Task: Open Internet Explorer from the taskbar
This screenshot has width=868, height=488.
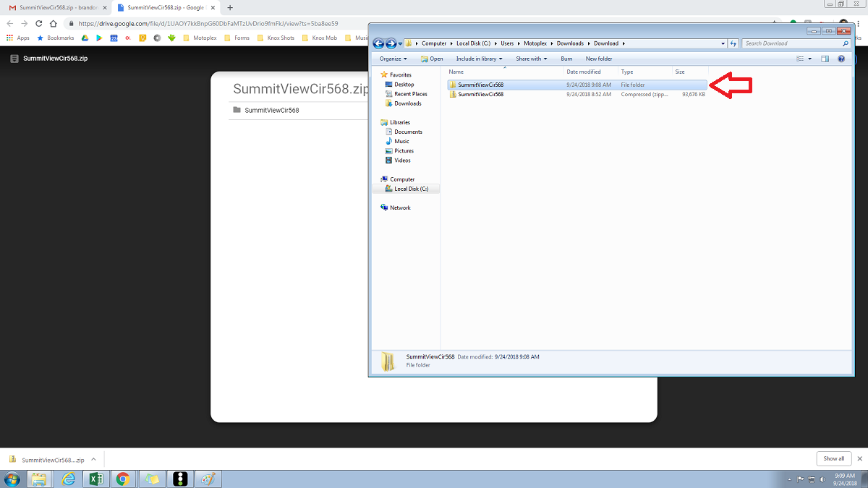Action: coord(68,479)
